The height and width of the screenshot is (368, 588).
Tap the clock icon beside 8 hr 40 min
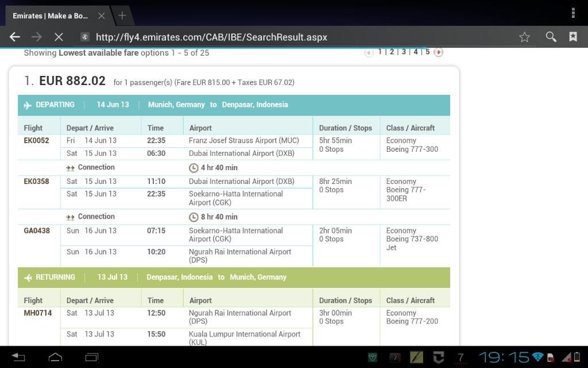tap(193, 217)
